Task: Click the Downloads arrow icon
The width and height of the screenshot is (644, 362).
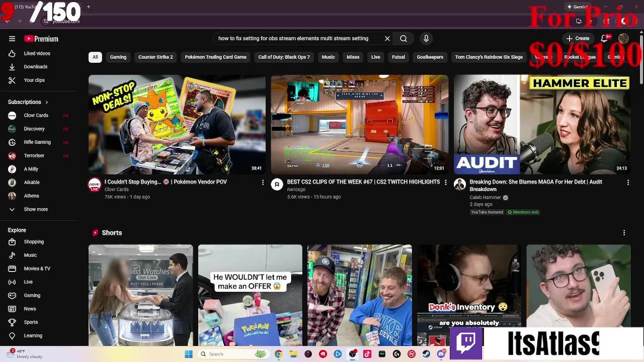Action: [12, 66]
